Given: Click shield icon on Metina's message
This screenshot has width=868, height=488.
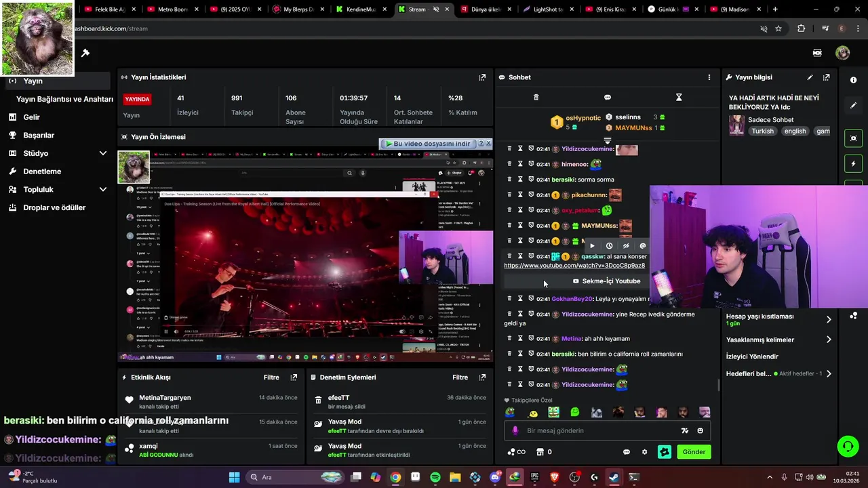Looking at the screenshot, I should pos(531,338).
